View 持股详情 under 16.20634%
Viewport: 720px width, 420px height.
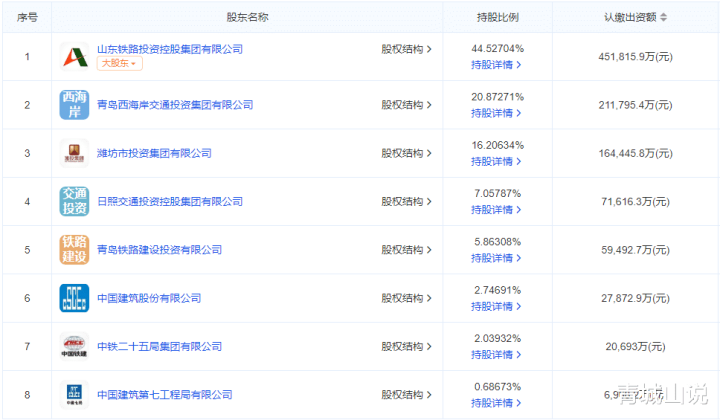pos(496,162)
